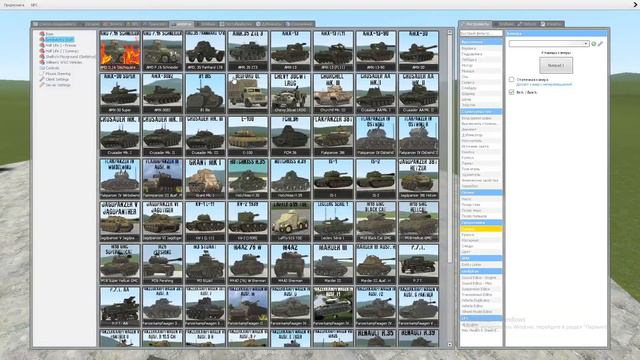
Task: Spawn the E-100 tank
Action: 248,136
